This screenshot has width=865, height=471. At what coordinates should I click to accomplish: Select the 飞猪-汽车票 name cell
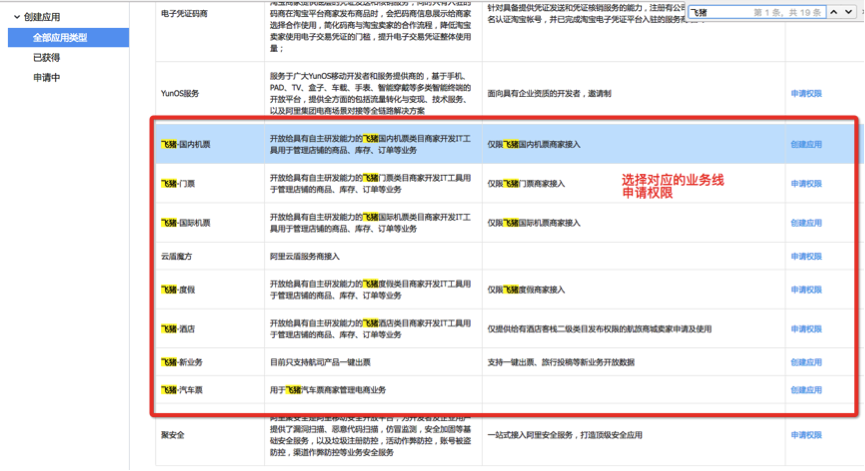click(181, 390)
